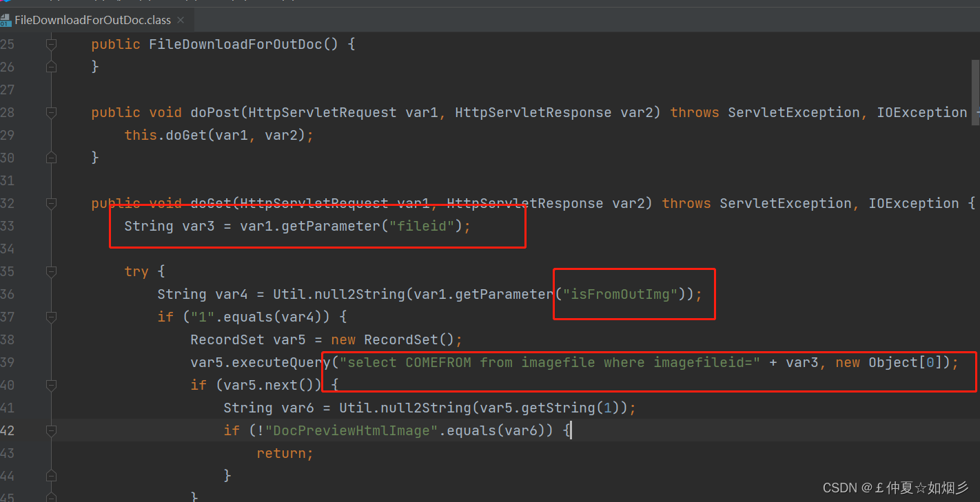The image size is (980, 502).
Task: Click line number 33 in the gutter
Action: tap(7, 226)
